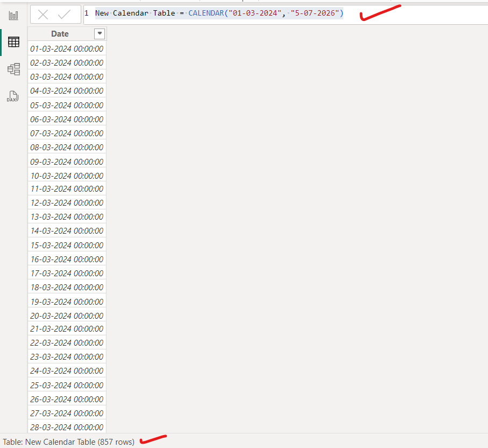Viewport: 488px width, 448px height.
Task: Switch to the Table data view
Action: [x=13, y=41]
